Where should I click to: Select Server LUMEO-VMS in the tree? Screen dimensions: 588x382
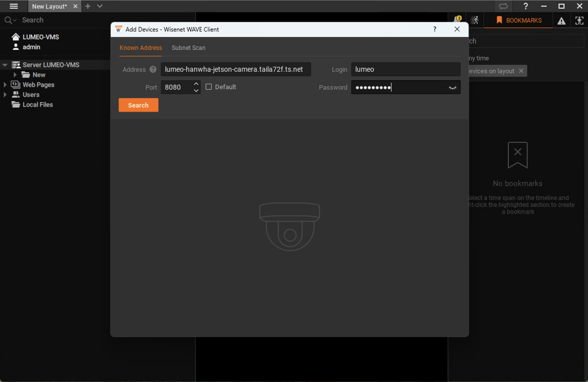(x=51, y=65)
